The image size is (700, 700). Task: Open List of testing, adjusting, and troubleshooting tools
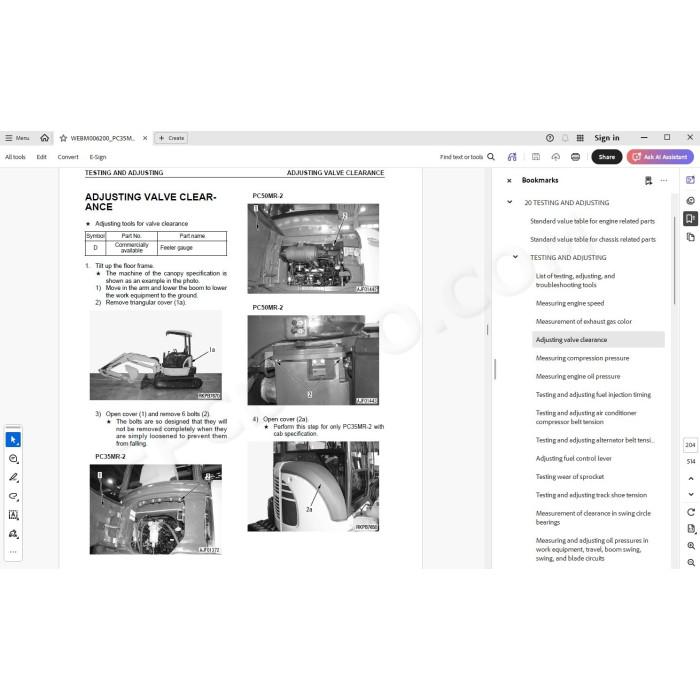(x=575, y=280)
